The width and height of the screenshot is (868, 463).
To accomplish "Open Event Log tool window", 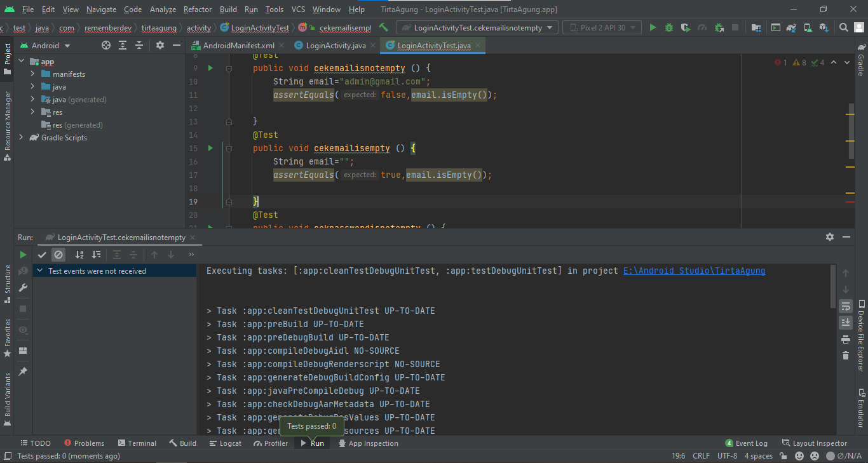I will [747, 443].
